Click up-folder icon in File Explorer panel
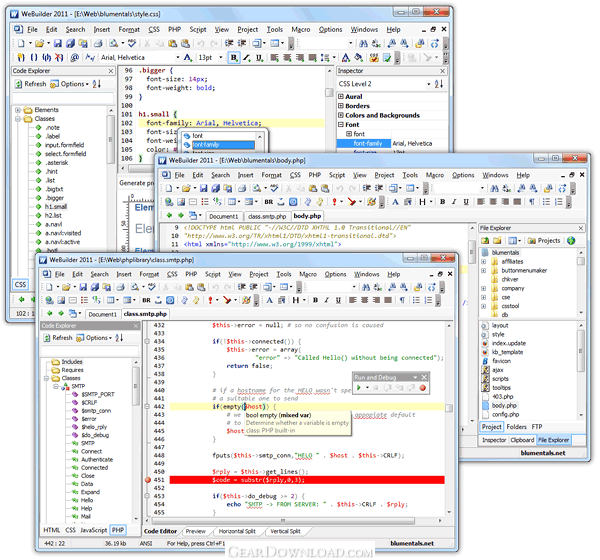Screen dimensions: 600x560 pos(485,241)
